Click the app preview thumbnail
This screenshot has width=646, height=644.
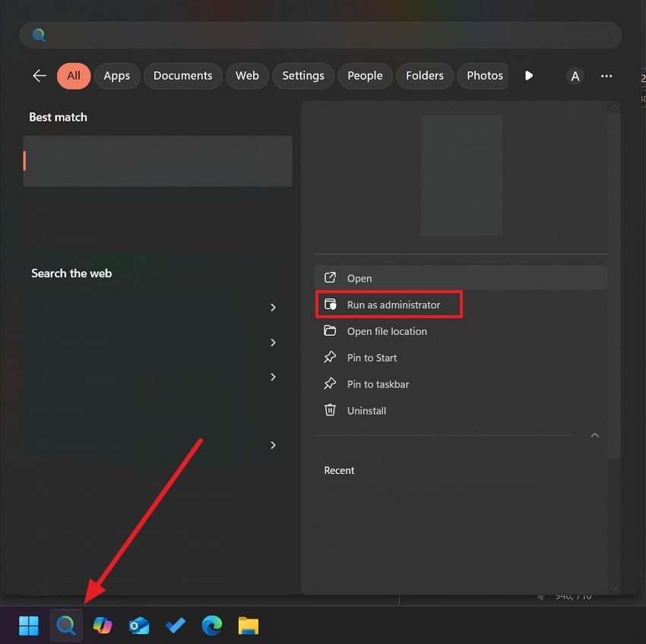coord(461,175)
